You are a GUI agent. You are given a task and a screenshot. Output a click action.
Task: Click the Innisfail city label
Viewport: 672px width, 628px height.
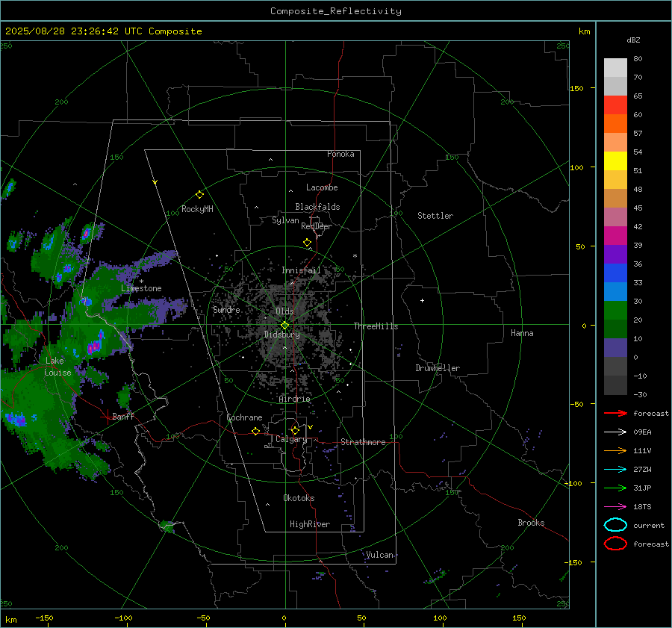point(301,270)
